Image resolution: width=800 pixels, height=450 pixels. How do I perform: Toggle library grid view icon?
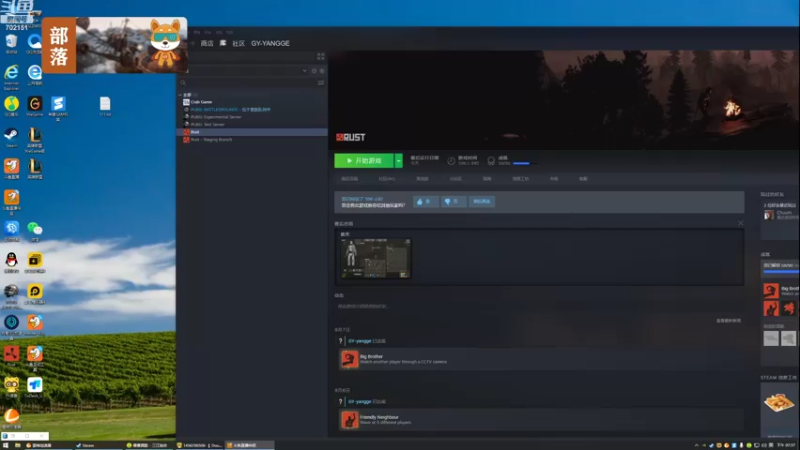tap(320, 57)
